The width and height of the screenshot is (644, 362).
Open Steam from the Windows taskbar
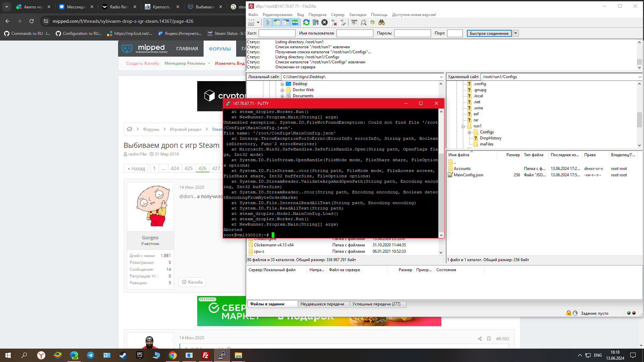point(123,355)
